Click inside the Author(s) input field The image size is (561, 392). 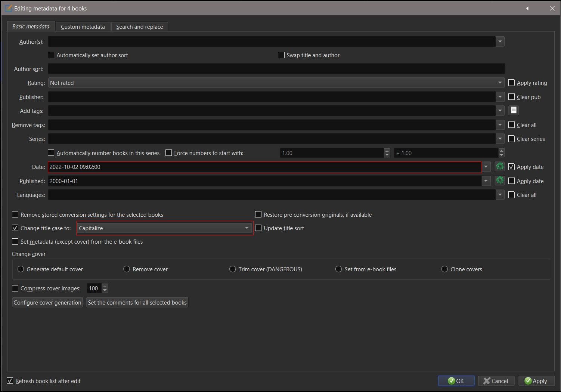(x=272, y=41)
